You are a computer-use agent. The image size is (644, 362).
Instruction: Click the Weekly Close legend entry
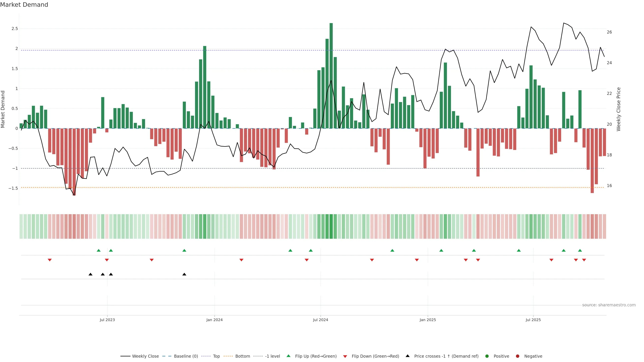pyautogui.click(x=145, y=356)
